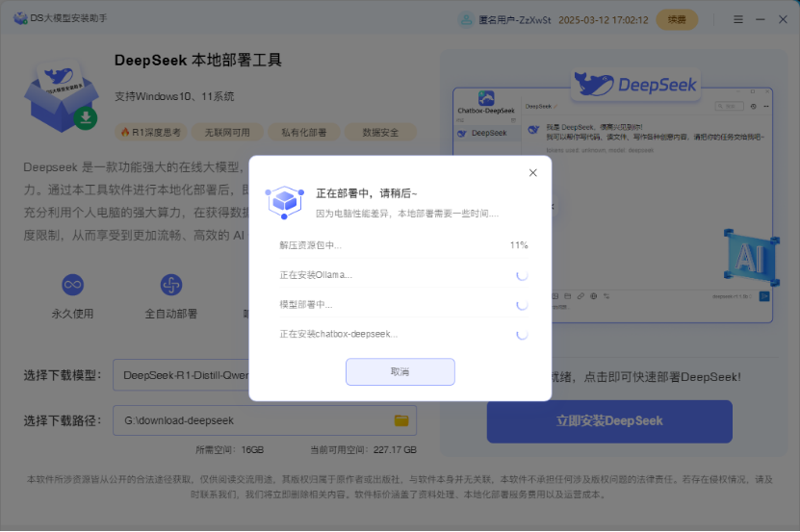Click the 匿名用户-ZzXwSt username
The image size is (800, 532).
pyautogui.click(x=515, y=20)
